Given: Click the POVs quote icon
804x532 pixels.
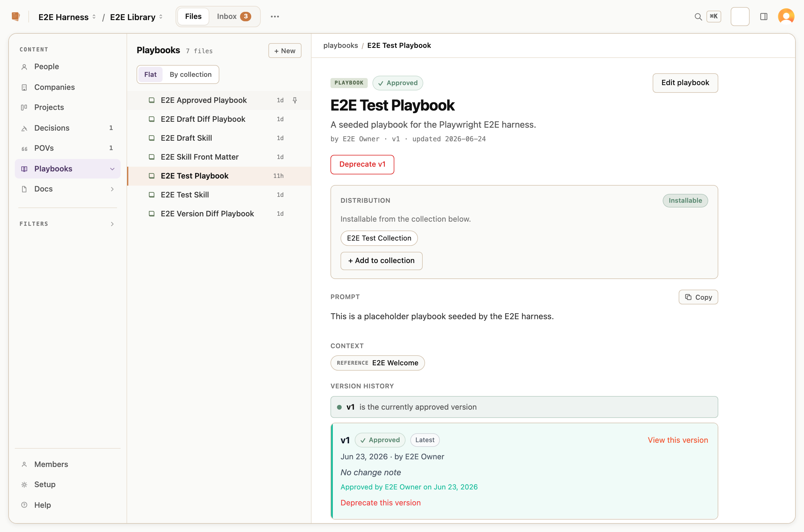Looking at the screenshot, I should (x=24, y=149).
